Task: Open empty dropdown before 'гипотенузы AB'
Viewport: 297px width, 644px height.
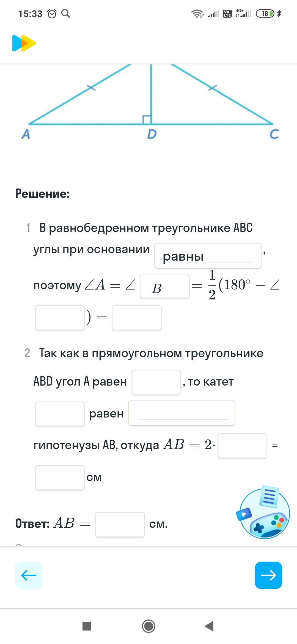Action: (182, 413)
